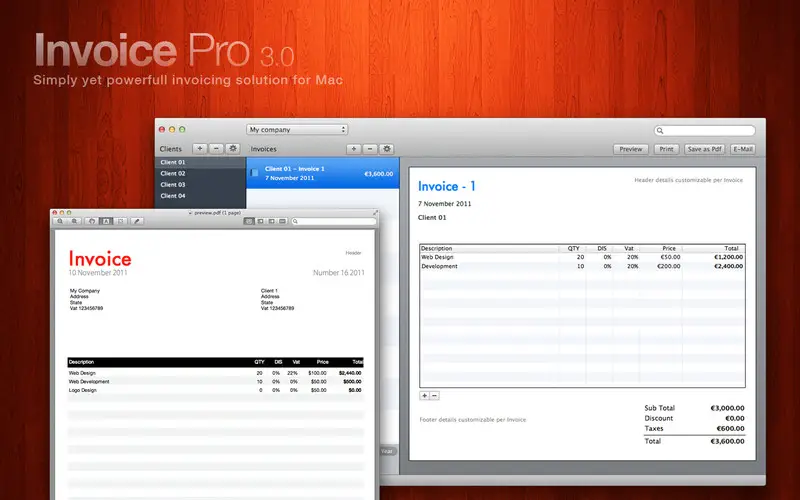Select the Text selection tool in preview.pdf

(x=106, y=221)
